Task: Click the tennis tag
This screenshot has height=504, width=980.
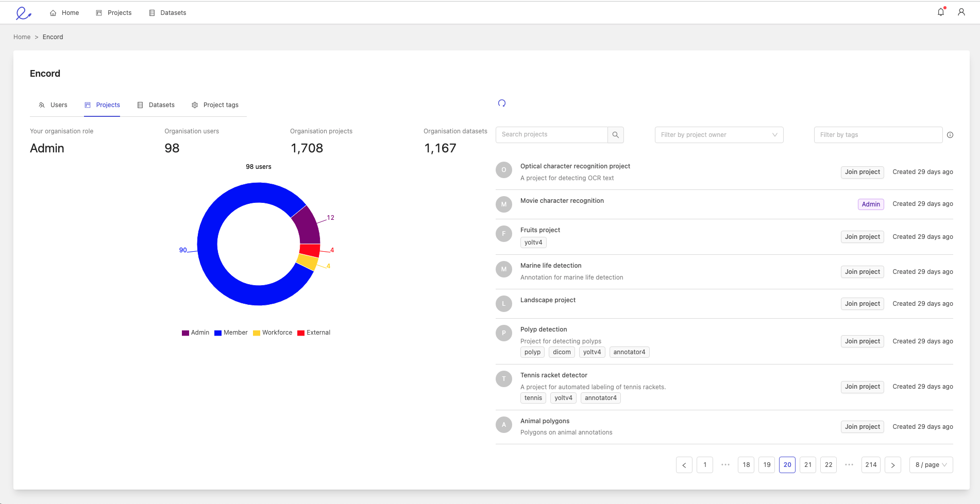Action: click(533, 398)
